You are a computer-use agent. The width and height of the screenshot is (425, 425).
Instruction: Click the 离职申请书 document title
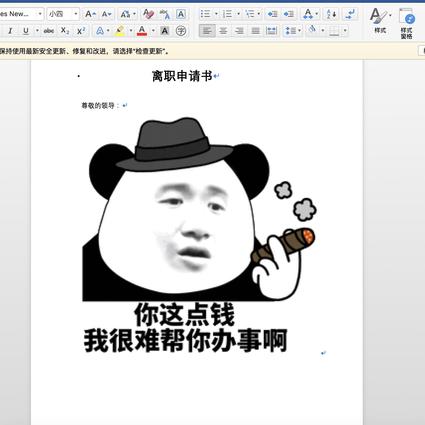[x=182, y=76]
